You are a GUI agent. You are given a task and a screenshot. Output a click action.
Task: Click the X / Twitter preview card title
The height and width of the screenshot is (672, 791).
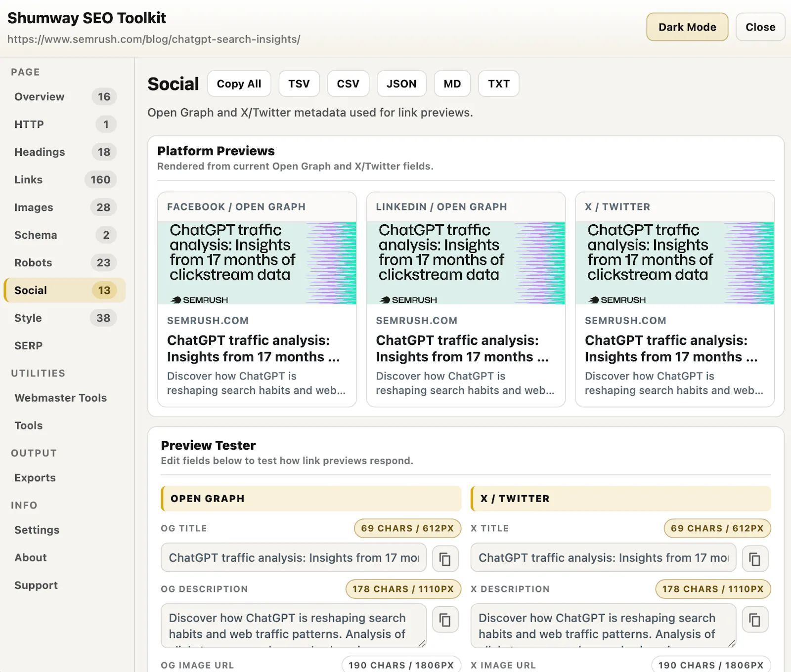(671, 348)
